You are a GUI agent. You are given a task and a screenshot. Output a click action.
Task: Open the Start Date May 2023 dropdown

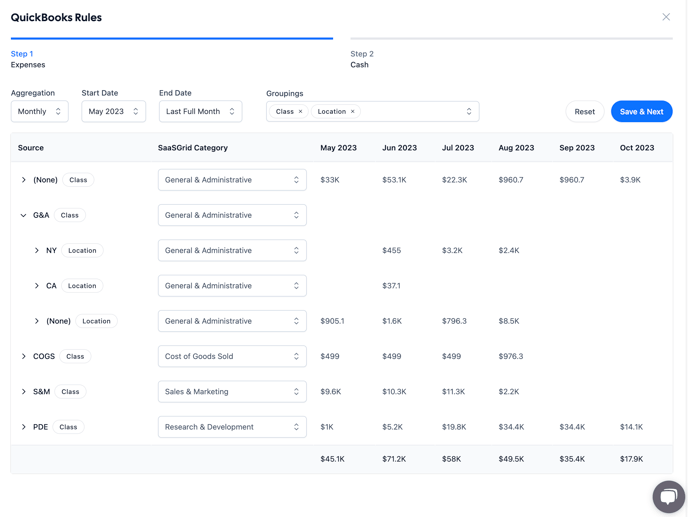point(113,112)
